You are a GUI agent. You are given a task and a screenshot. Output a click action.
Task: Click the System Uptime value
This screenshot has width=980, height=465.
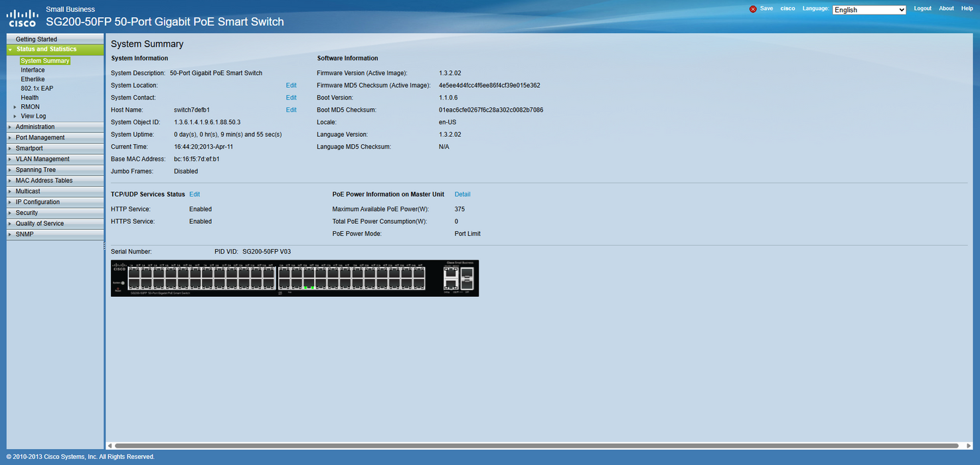pyautogui.click(x=228, y=135)
